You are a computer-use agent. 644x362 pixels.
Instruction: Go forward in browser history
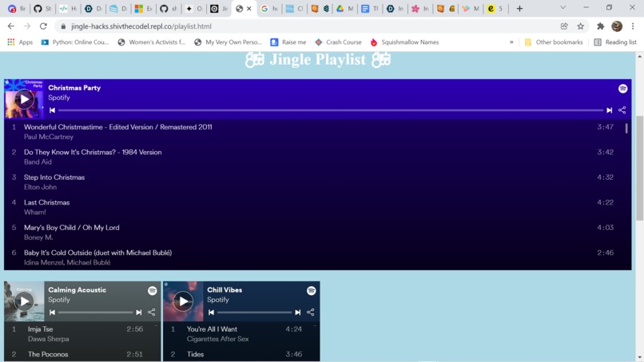[27, 26]
